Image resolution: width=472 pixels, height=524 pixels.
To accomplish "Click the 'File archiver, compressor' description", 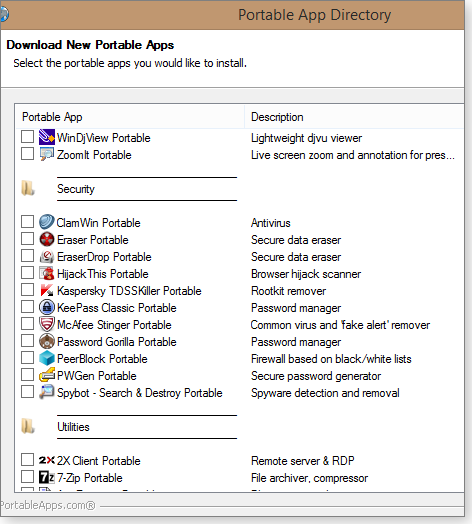I will [310, 478].
